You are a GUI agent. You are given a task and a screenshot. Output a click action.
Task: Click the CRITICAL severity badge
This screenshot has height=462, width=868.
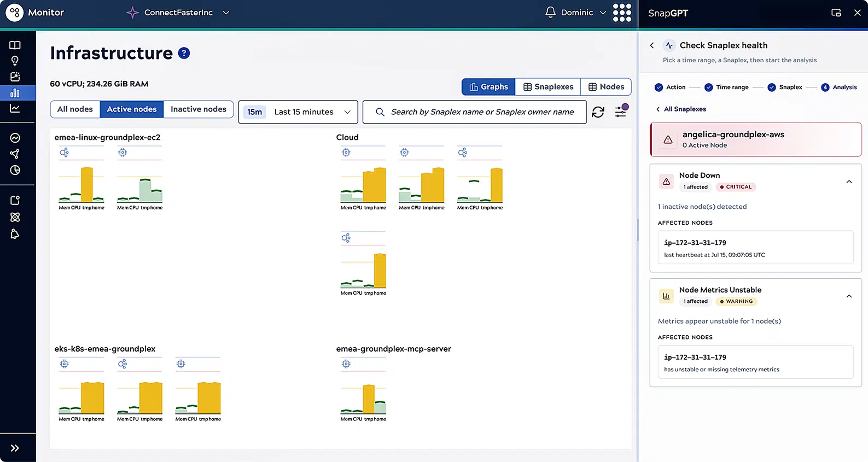click(x=736, y=187)
